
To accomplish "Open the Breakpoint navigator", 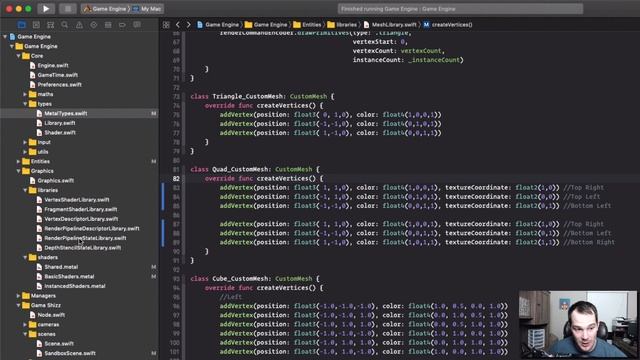I will 122,25.
